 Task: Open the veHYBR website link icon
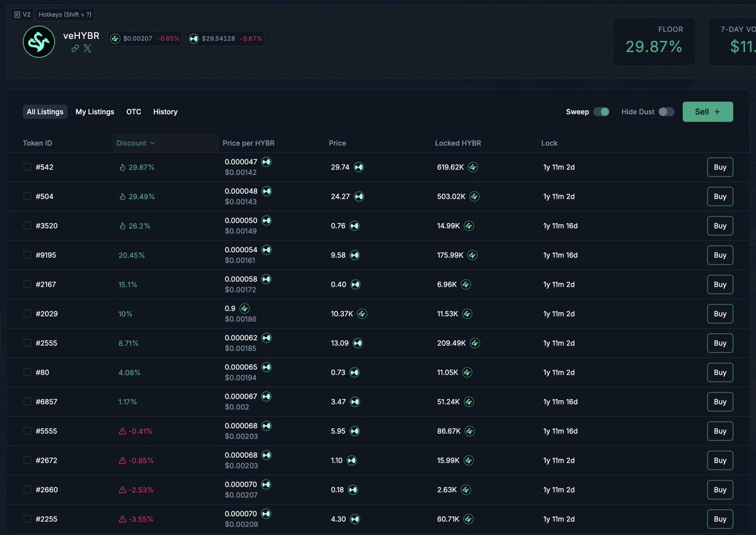click(x=75, y=49)
